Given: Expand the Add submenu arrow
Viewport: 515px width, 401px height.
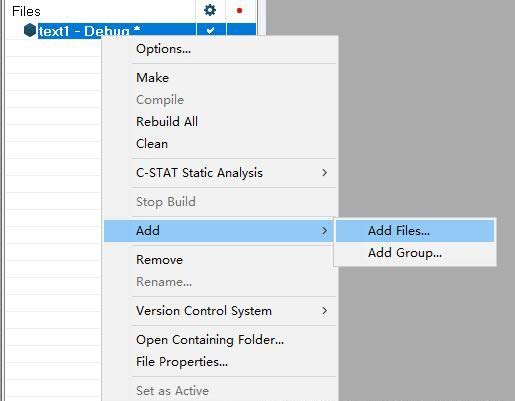Looking at the screenshot, I should click(x=324, y=231).
